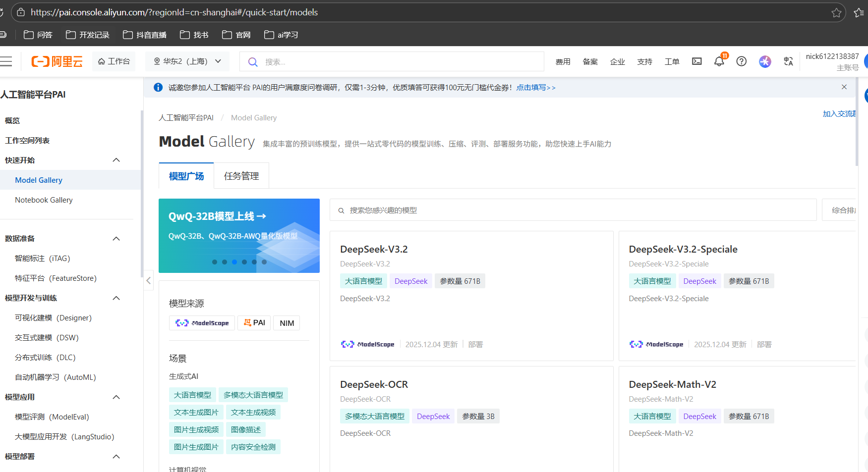Toggle 图片生成视频 scene filter
The width and height of the screenshot is (868, 472).
[x=196, y=429]
